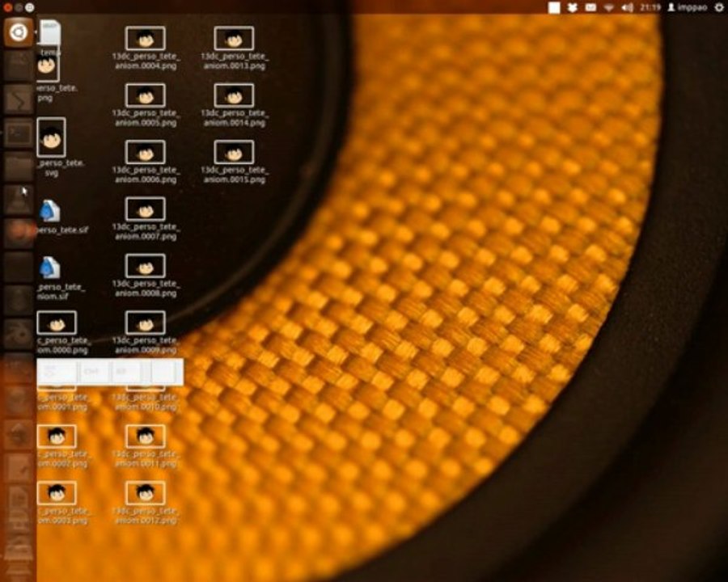
Task: Select 13dc_perso_tete_aniom.0012.png file
Action: pos(146,493)
